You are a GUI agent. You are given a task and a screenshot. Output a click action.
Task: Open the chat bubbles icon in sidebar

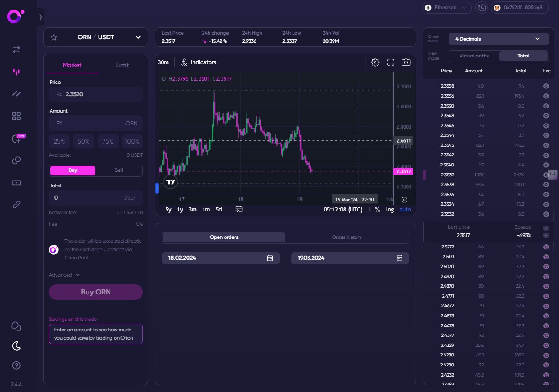16,326
